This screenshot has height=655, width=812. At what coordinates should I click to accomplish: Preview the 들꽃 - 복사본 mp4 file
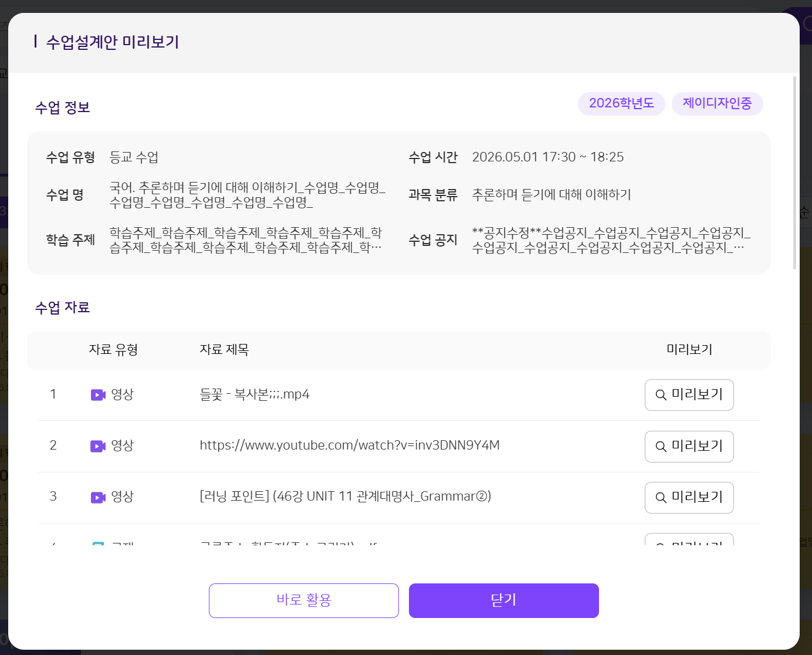[x=689, y=395]
